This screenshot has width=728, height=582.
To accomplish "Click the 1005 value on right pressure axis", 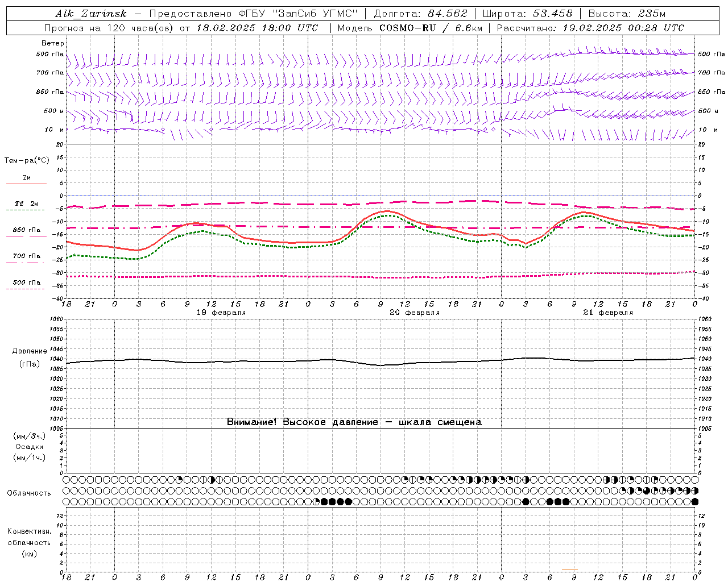I will coord(704,428).
